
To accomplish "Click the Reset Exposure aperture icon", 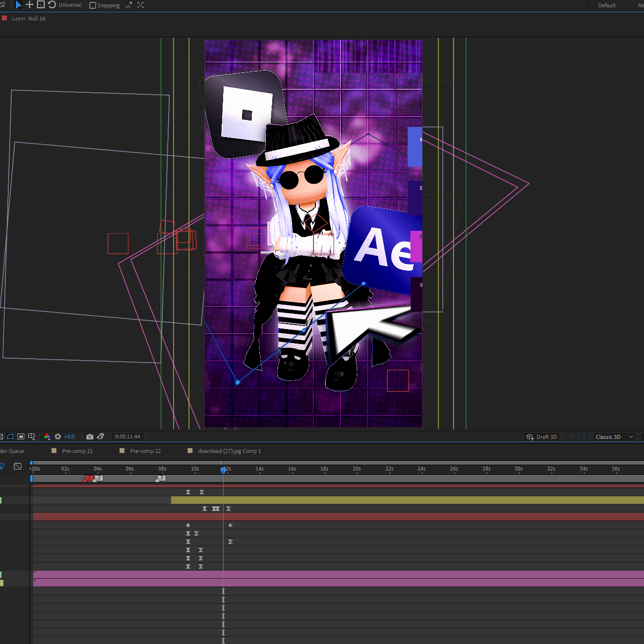I will pyautogui.click(x=58, y=436).
